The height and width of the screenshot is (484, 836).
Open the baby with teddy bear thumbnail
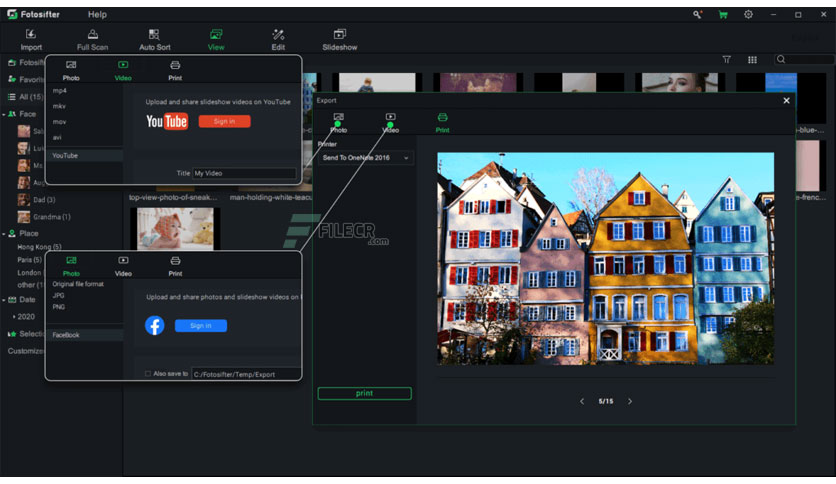[x=175, y=229]
